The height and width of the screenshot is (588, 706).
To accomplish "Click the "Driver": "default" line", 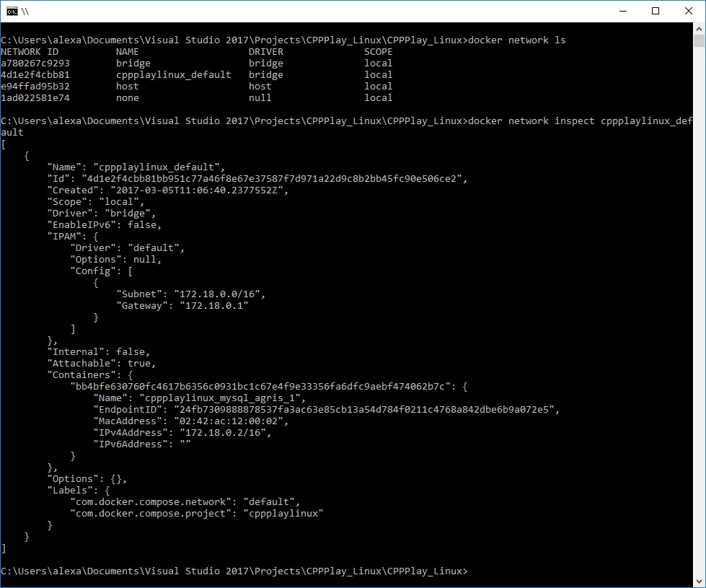I will (x=128, y=247).
